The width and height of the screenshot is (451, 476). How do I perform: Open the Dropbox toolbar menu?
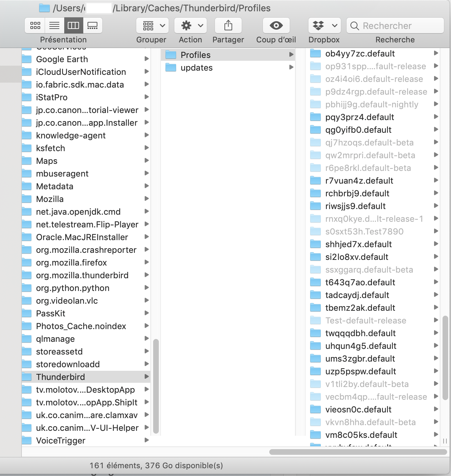[325, 25]
